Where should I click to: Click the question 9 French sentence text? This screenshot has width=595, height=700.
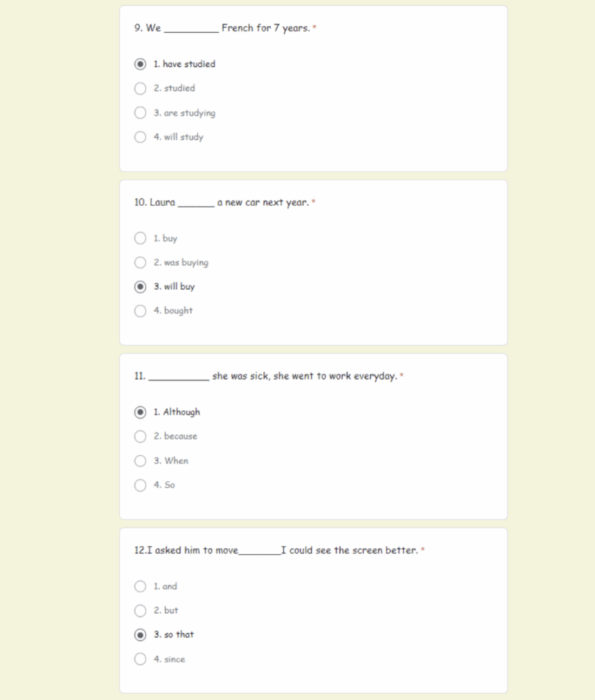click(222, 28)
